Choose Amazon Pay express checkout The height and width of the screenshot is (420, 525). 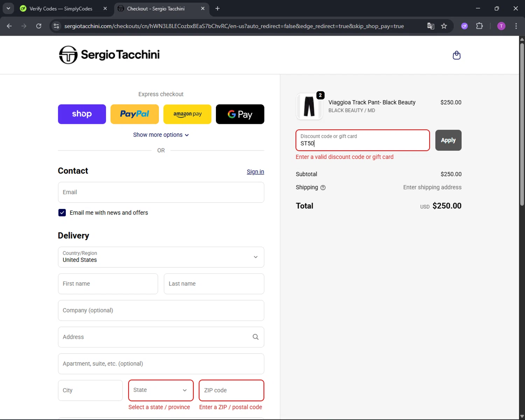coord(187,114)
